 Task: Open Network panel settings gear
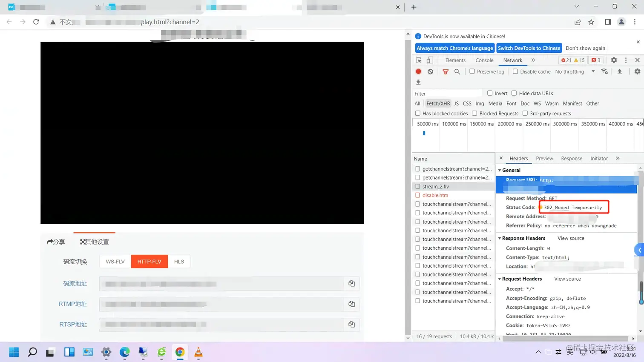tap(637, 71)
